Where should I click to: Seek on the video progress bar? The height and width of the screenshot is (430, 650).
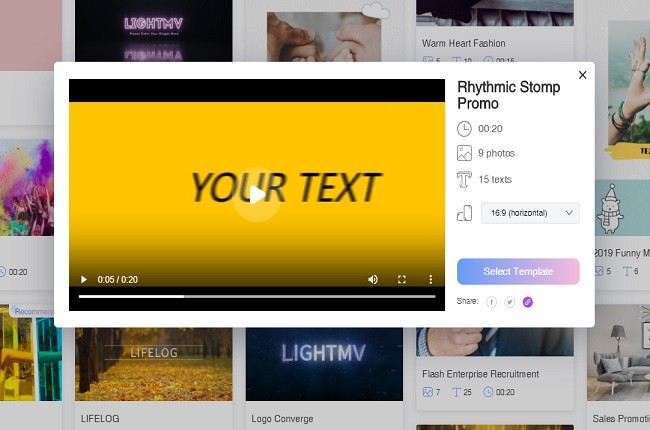pyautogui.click(x=257, y=296)
